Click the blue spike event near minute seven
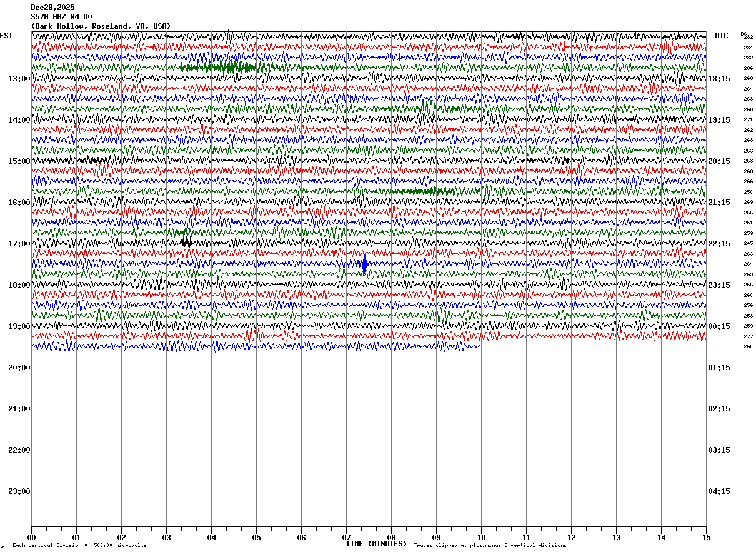The height and width of the screenshot is (554, 756). tap(364, 264)
